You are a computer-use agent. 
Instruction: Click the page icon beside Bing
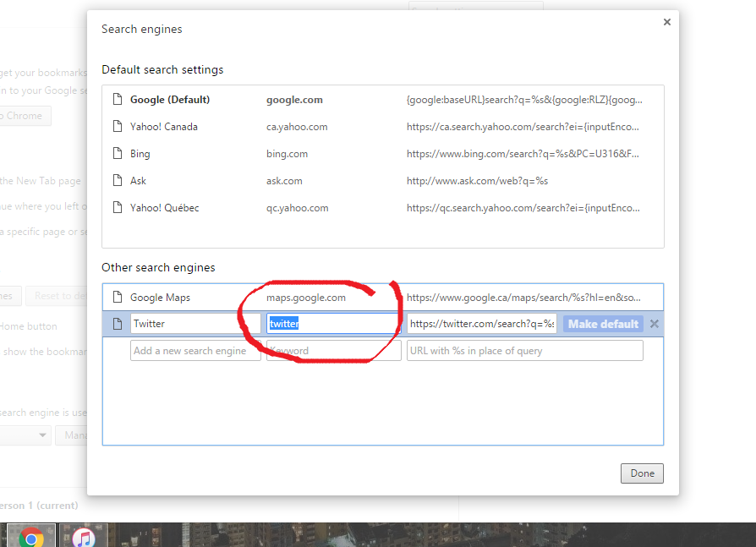118,153
